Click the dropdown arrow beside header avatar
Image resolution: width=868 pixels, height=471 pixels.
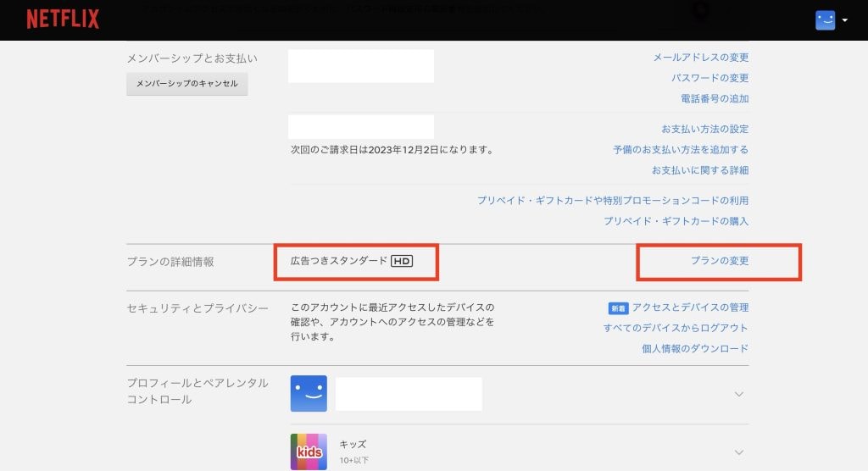pyautogui.click(x=845, y=20)
